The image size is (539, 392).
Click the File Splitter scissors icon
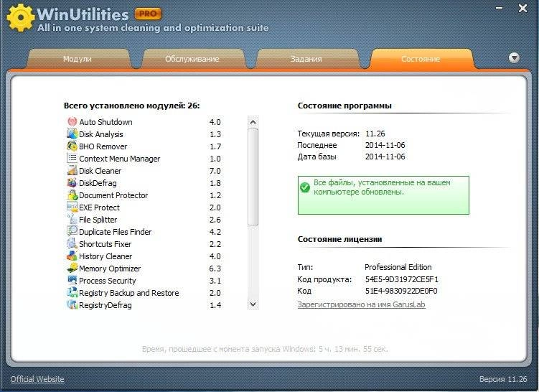[72, 220]
